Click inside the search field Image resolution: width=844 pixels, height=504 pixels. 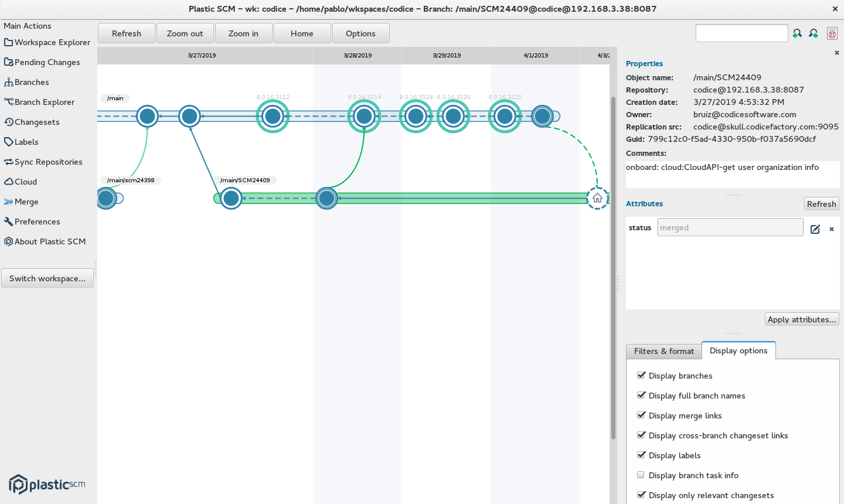741,33
